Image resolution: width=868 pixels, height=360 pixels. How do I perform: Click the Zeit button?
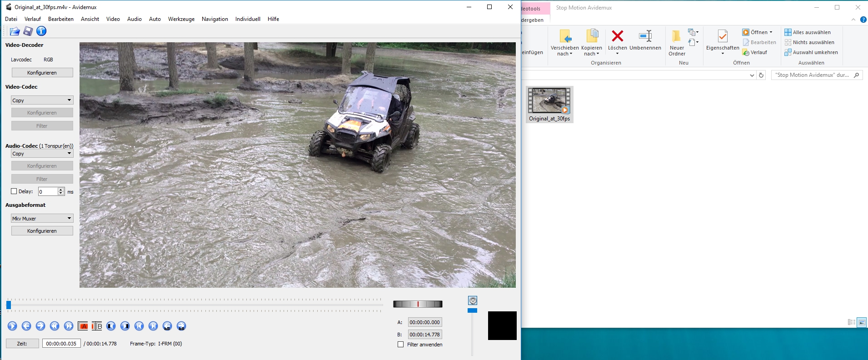22,344
